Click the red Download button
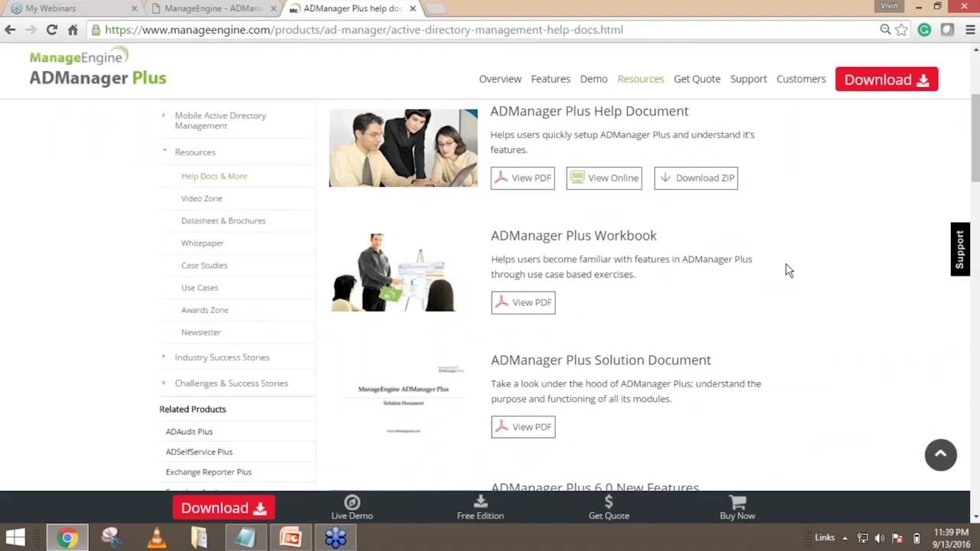980x551 pixels. (x=886, y=79)
